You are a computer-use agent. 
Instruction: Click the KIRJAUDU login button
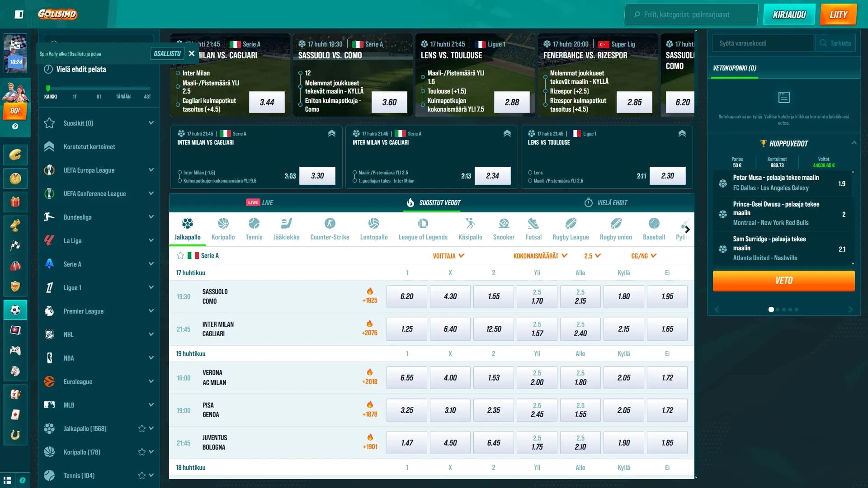tap(789, 14)
